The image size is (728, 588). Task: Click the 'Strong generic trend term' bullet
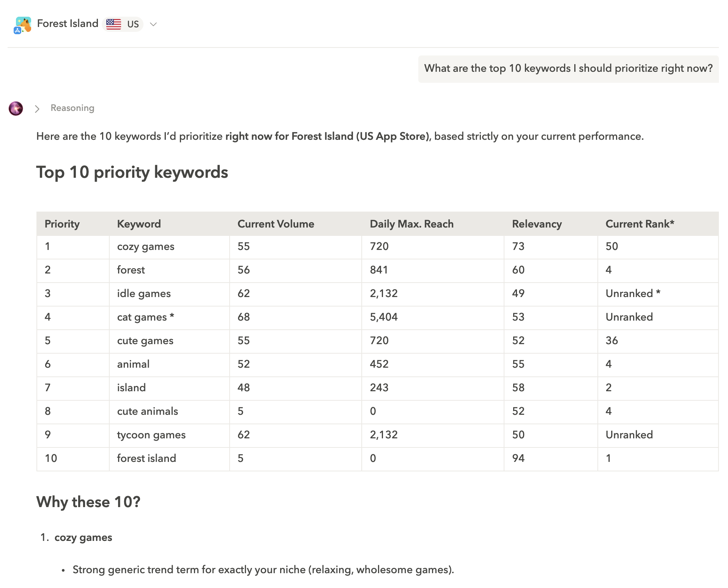tap(263, 570)
